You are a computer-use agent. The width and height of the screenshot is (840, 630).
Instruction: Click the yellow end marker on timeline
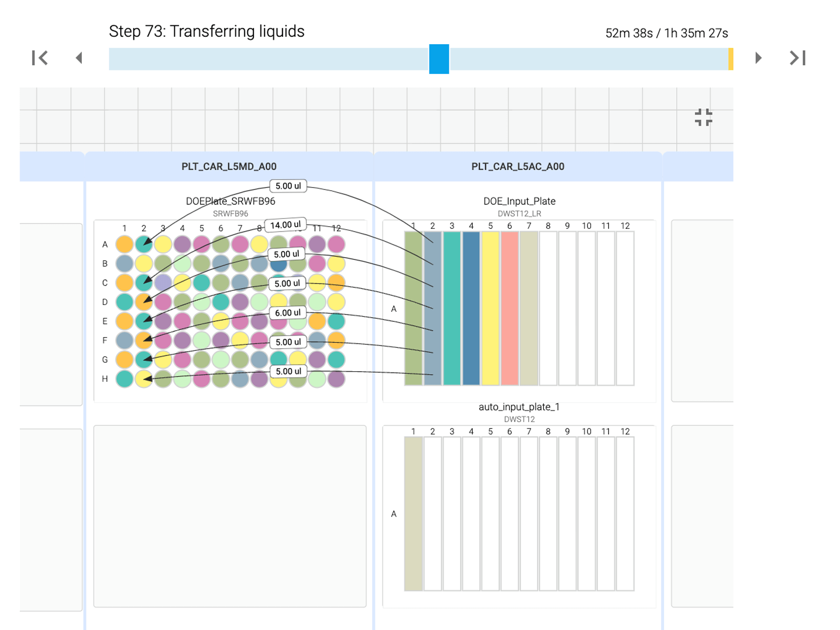[731, 59]
